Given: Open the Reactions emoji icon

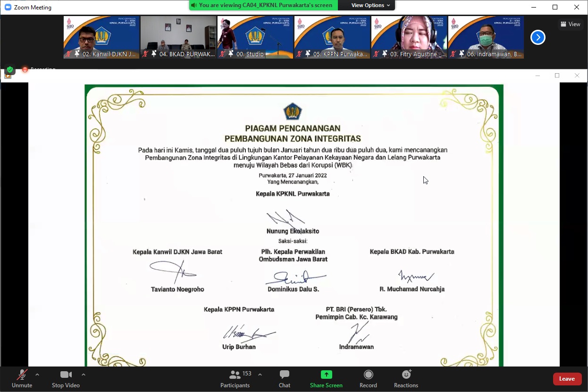Looking at the screenshot, I should pyautogui.click(x=406, y=375).
